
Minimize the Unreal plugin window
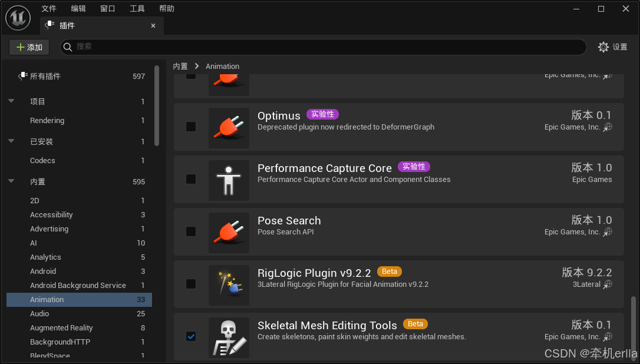click(x=576, y=9)
